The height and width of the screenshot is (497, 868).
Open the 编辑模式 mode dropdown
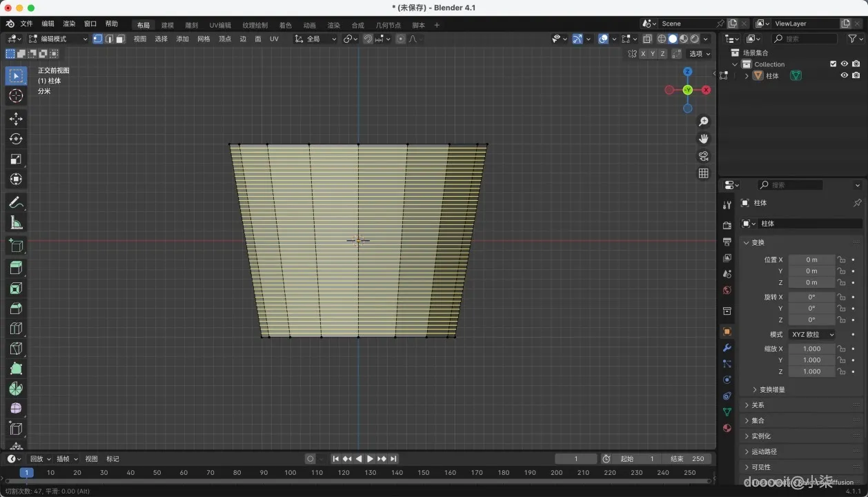tap(58, 39)
